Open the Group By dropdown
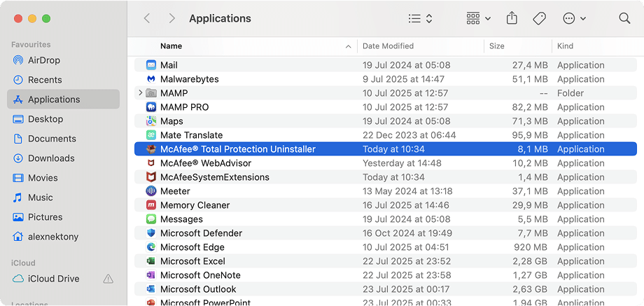Screen dimensions: 644x306 tap(479, 18)
